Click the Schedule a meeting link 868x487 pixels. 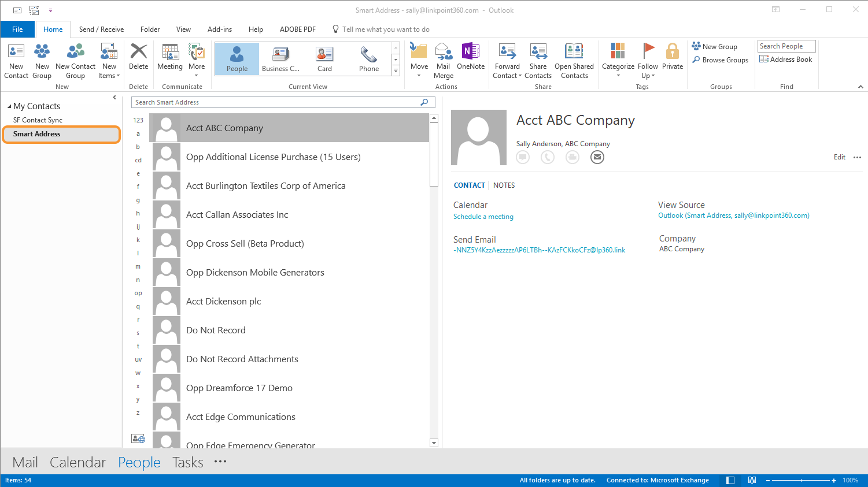[483, 217]
